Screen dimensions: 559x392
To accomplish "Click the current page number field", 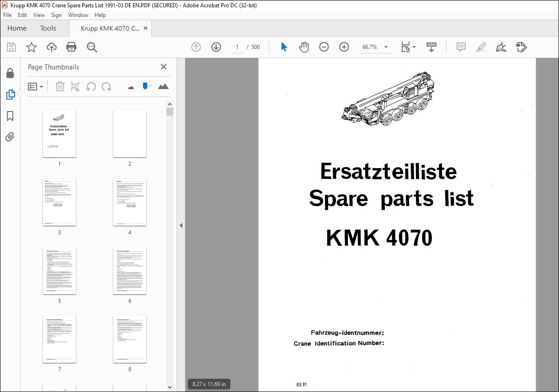I will [237, 47].
